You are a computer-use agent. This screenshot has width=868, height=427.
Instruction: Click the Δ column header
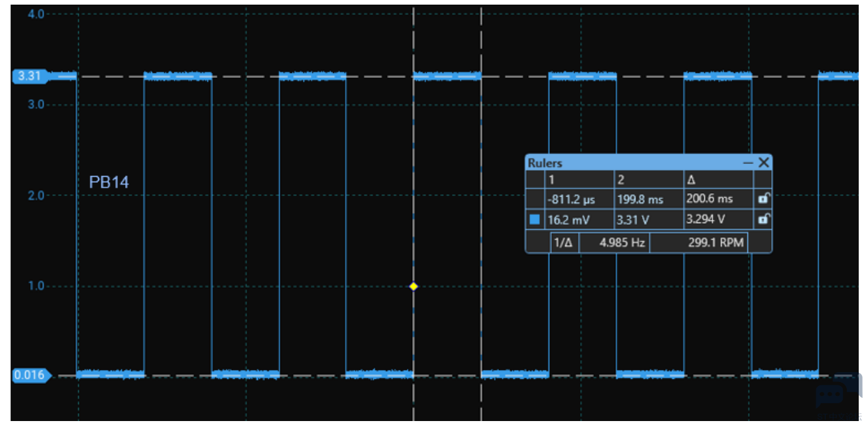pyautogui.click(x=718, y=179)
